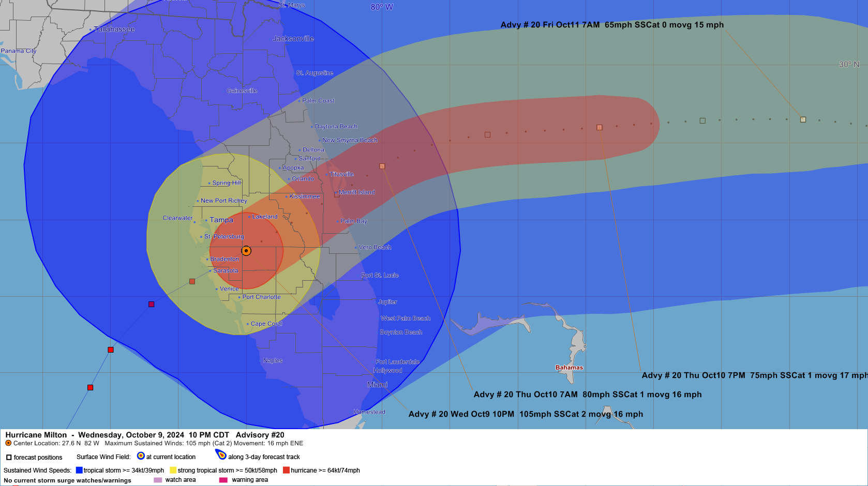Click the lavender watch area swatch

tap(158, 480)
